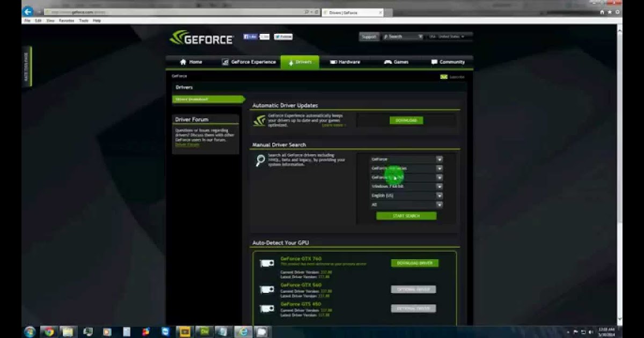This screenshot has width=644, height=338.
Task: Click the START SEARCH button
Action: pos(406,216)
